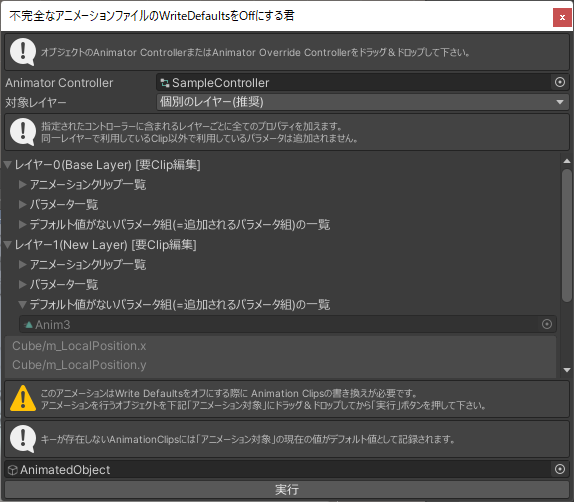Click the Anim3 animation clip icon
Screen dimensions: 574x502
pyautogui.click(x=29, y=324)
